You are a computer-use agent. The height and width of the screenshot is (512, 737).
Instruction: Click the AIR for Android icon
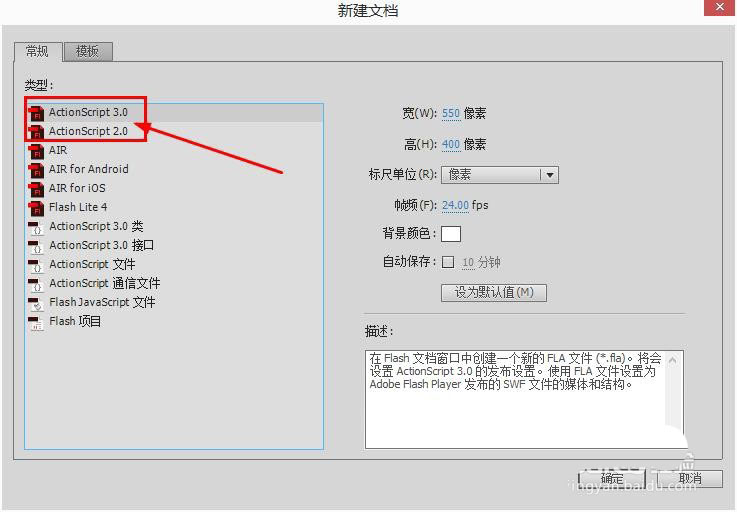(36, 170)
